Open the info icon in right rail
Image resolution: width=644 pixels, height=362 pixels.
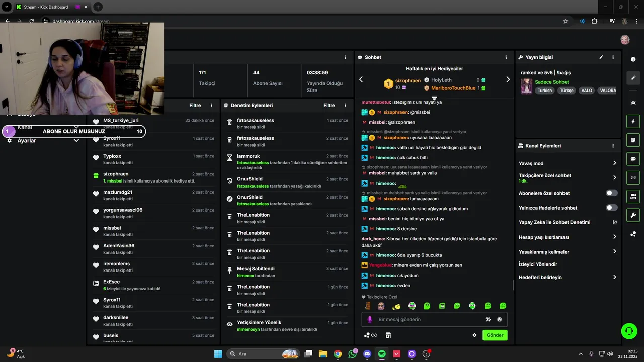pos(633,59)
